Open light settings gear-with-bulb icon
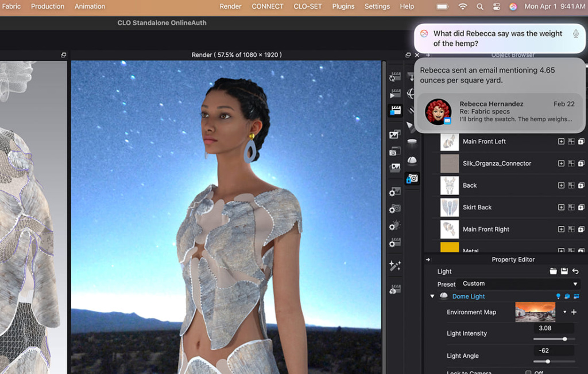The height and width of the screenshot is (374, 588). click(x=395, y=225)
